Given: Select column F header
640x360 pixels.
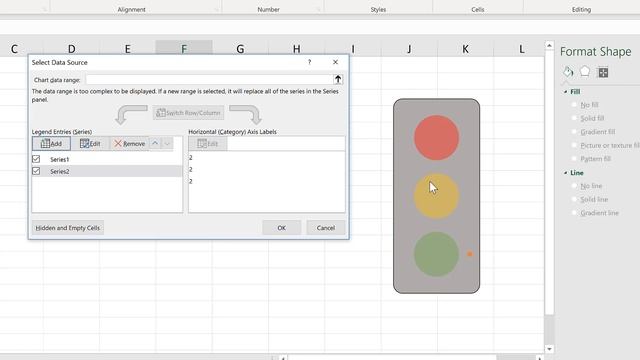Looking at the screenshot, I should click(x=184, y=49).
